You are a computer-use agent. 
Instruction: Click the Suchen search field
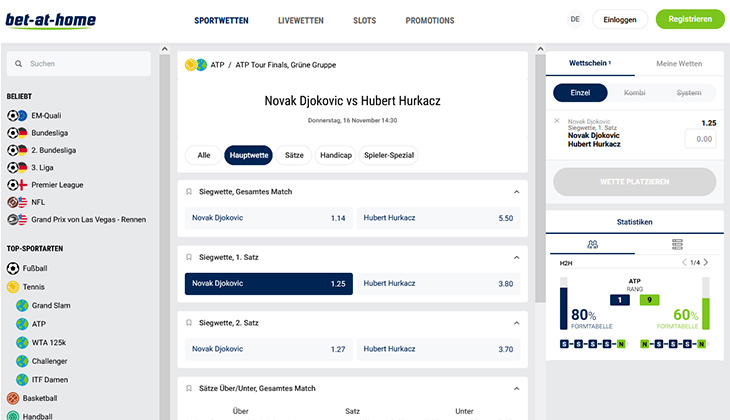tap(79, 64)
